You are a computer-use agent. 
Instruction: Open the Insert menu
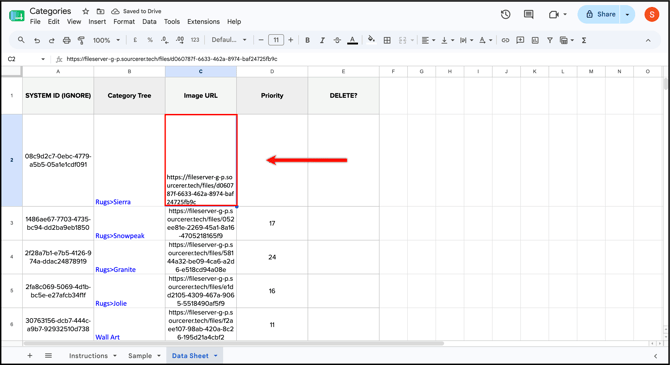97,21
